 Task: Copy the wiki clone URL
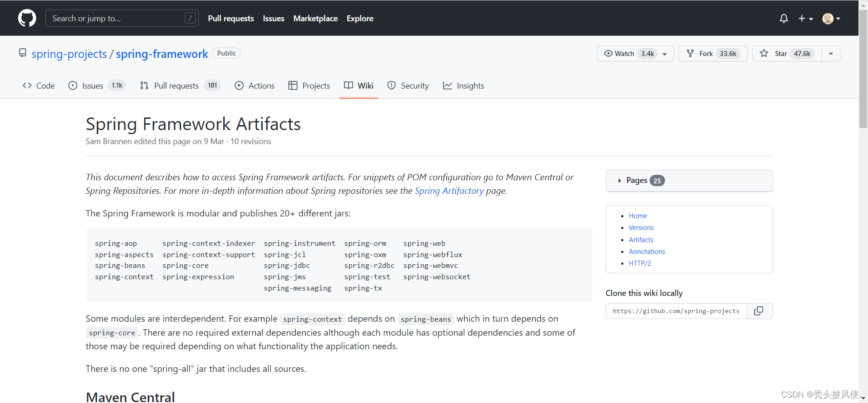tap(759, 311)
